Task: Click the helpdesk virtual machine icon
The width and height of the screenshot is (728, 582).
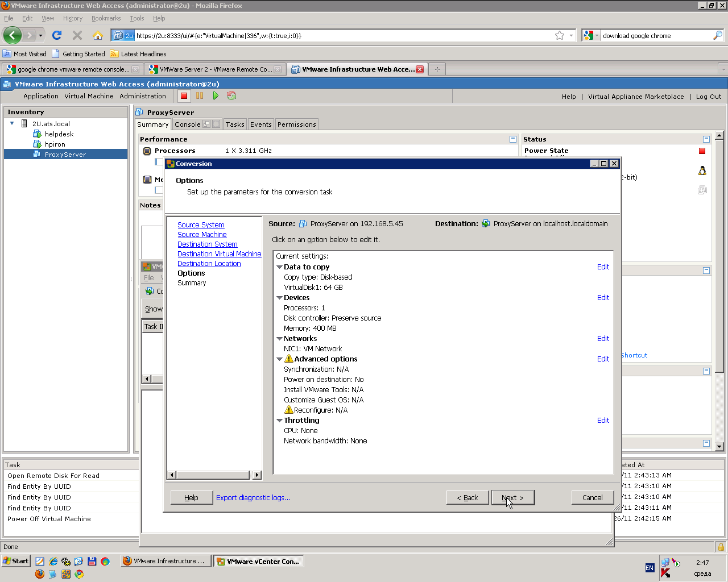Action: [x=38, y=134]
